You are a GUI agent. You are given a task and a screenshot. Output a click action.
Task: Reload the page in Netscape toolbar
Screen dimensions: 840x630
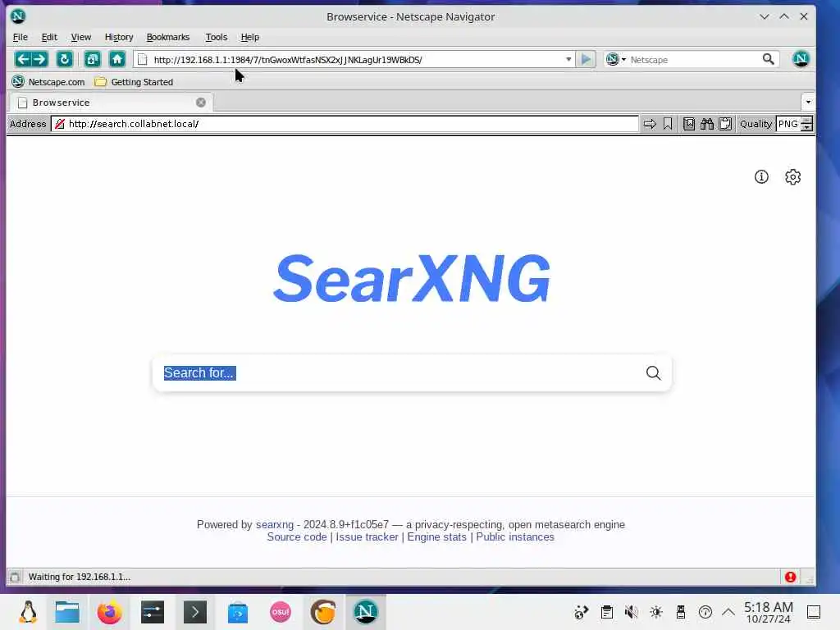pos(64,59)
